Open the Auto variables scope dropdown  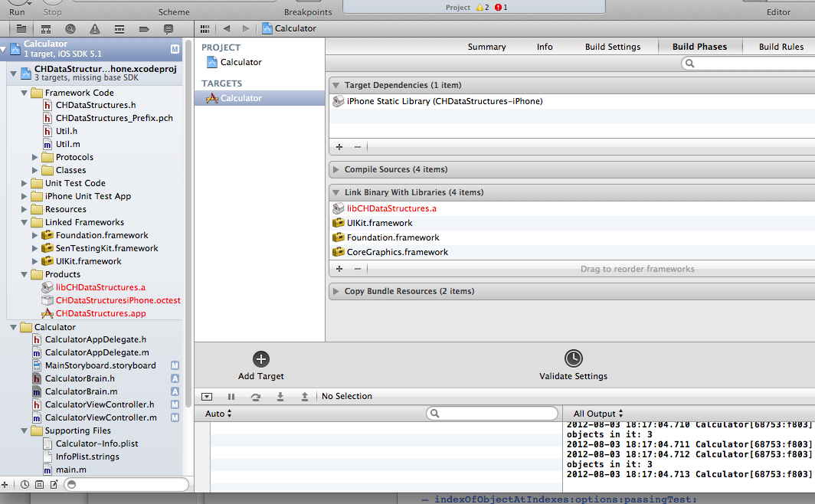pyautogui.click(x=218, y=414)
